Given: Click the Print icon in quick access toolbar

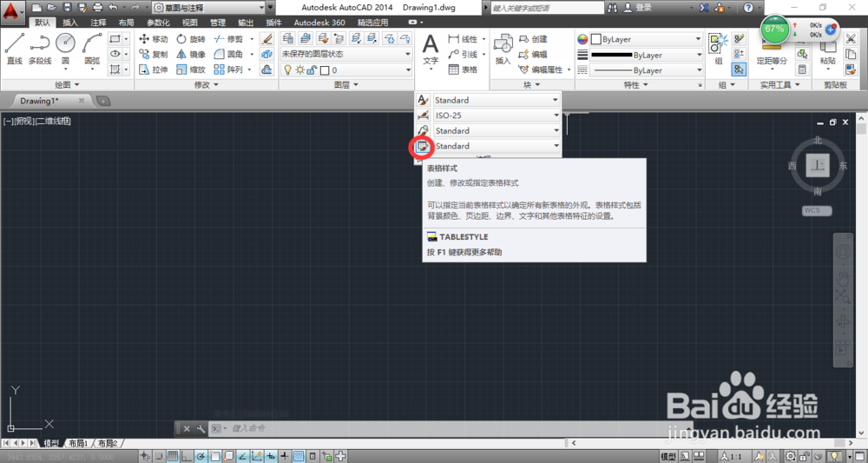Looking at the screenshot, I should click(x=98, y=8).
